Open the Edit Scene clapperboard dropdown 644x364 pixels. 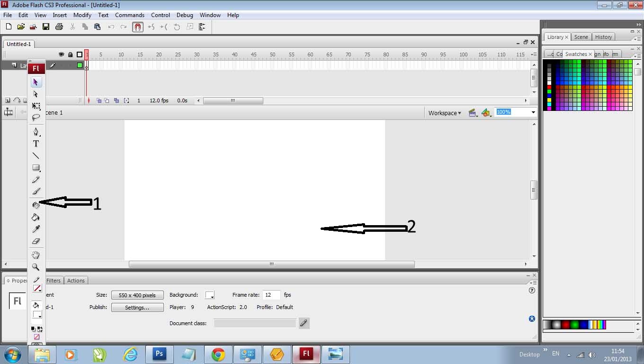[x=473, y=113]
